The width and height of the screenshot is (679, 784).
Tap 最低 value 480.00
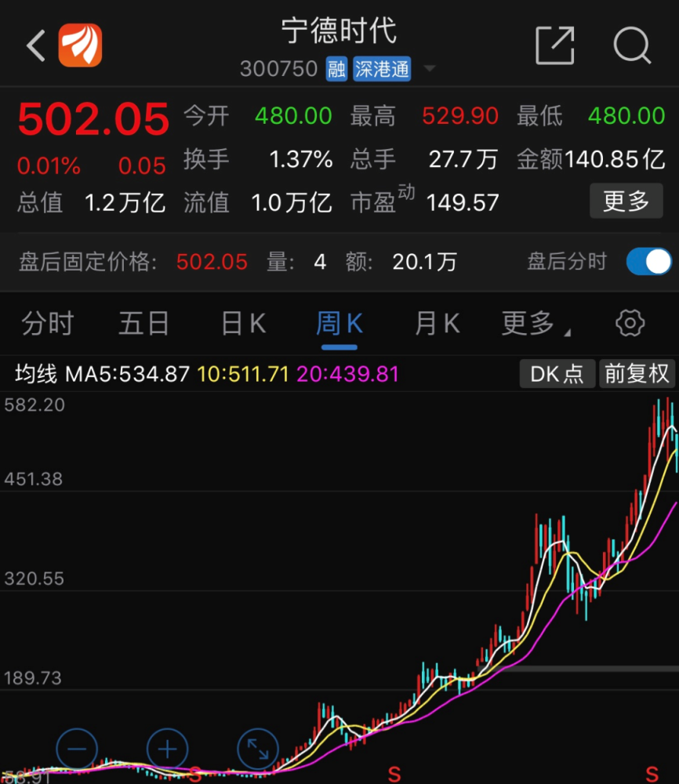click(x=626, y=116)
